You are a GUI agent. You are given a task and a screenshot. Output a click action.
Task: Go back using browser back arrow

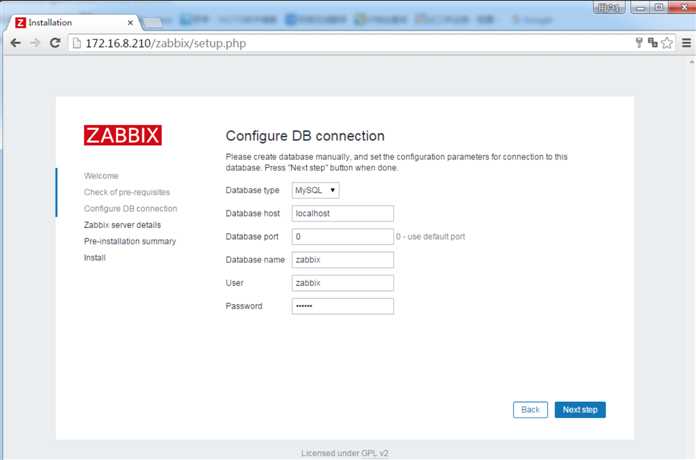click(x=15, y=43)
